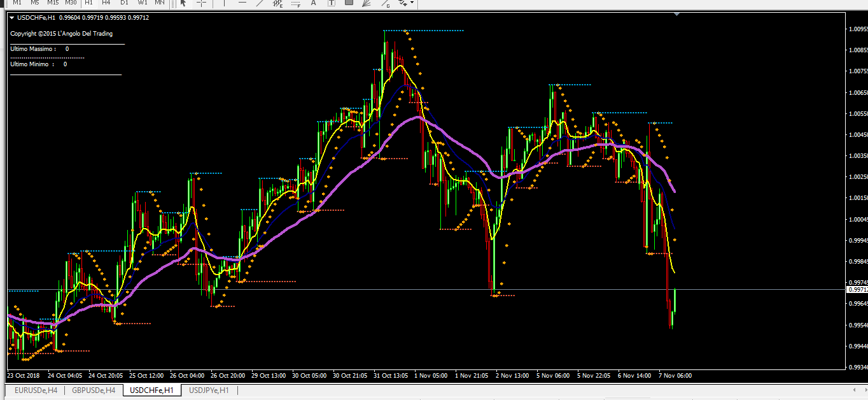Select the USDCHFe,H1 chart tab
This screenshot has width=868, height=400.
pyautogui.click(x=151, y=390)
